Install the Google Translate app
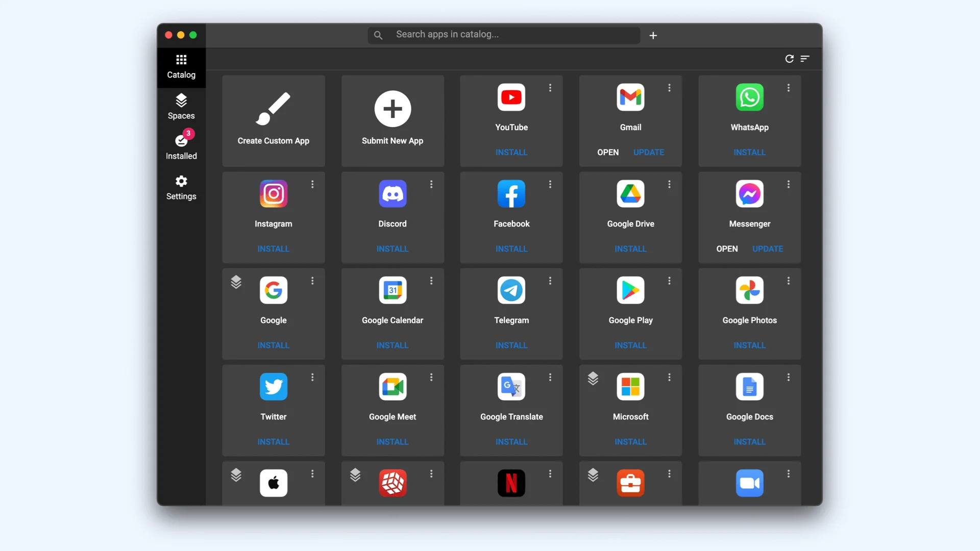Screen dimensions: 980x551 (x=511, y=441)
